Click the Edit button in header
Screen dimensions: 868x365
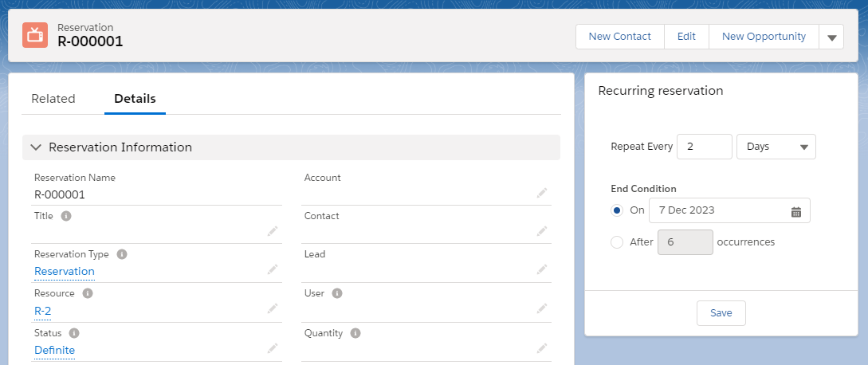point(686,37)
